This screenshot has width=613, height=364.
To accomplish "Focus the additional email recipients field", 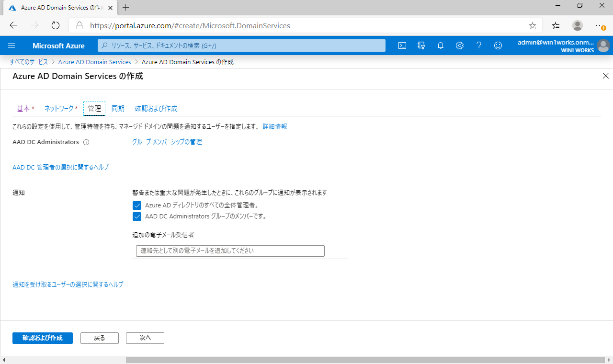I will [230, 251].
